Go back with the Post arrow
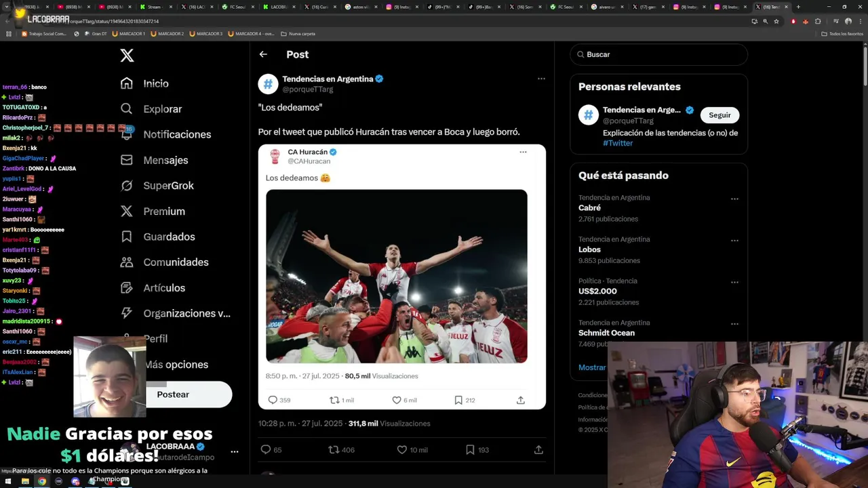Viewport: 868px width, 488px height. click(x=263, y=54)
